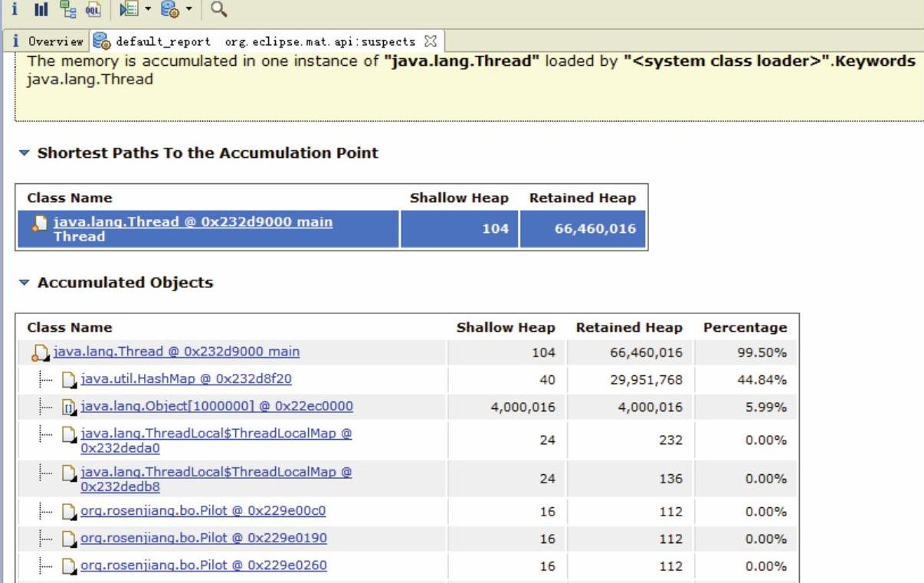The height and width of the screenshot is (583, 924).
Task: Click the icon beside Pilot @ 0x229e00c0
Action: click(70, 512)
